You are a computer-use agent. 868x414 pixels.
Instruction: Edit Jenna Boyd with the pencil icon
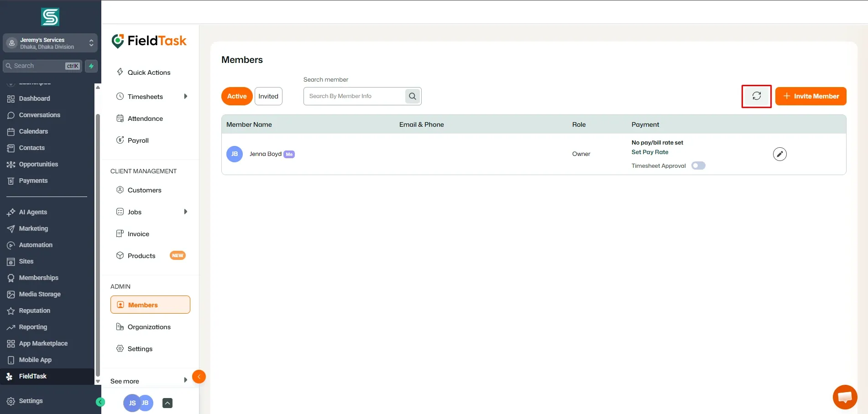pyautogui.click(x=779, y=154)
